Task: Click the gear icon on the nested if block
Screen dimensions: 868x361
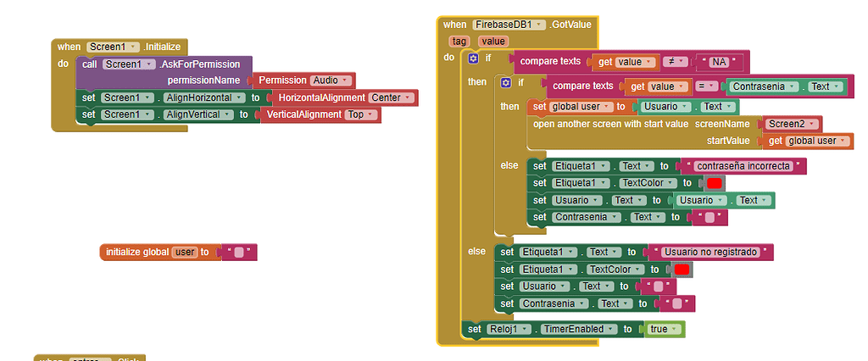Action: [x=506, y=83]
